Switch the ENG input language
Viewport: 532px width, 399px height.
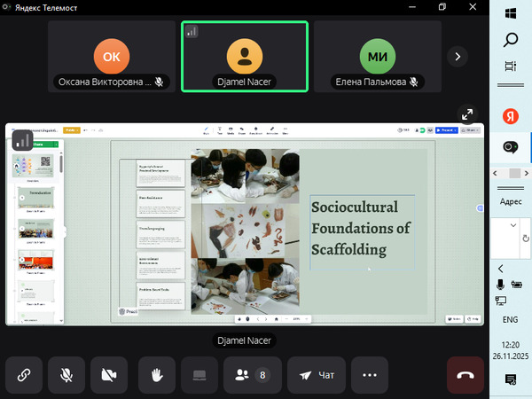[511, 318]
